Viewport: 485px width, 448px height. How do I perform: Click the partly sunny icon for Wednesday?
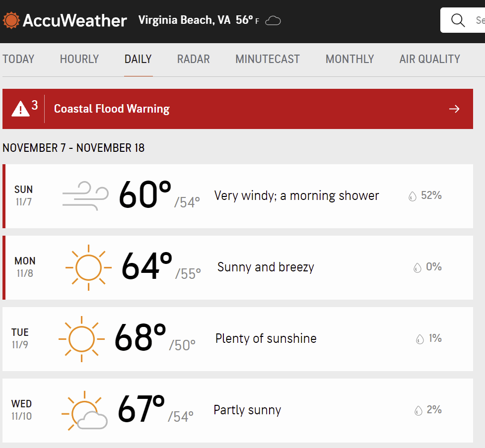[84, 410]
